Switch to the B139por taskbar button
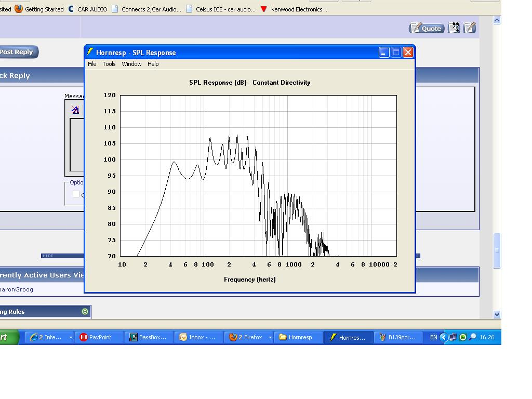The image size is (532, 399). pyautogui.click(x=398, y=337)
